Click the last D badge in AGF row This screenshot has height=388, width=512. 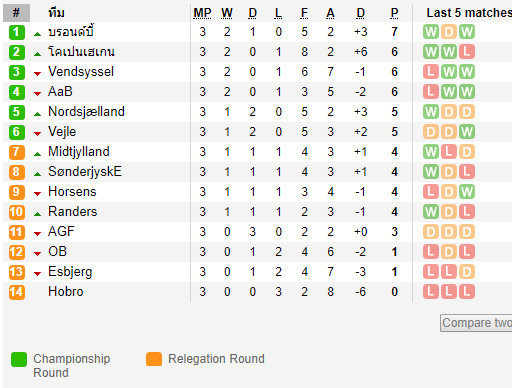pyautogui.click(x=467, y=232)
